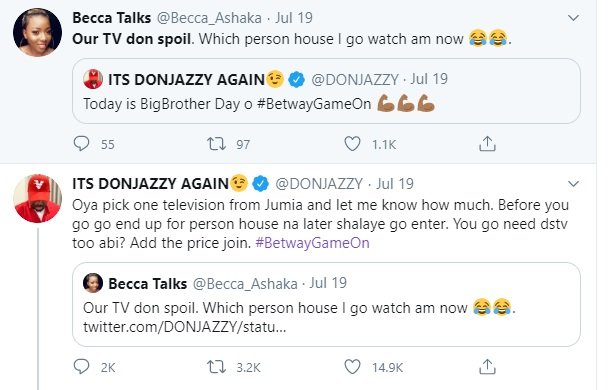Retweet DONJAZZY's tweet with 3.2K retweets
611x390 pixels.
click(x=216, y=367)
